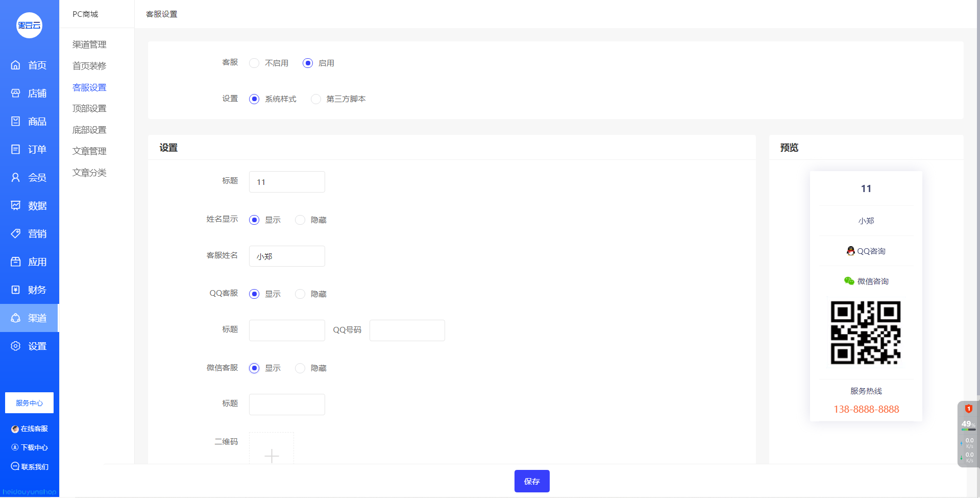Open 文章分类 submenu item
Viewport: 980px width, 498px height.
point(89,173)
